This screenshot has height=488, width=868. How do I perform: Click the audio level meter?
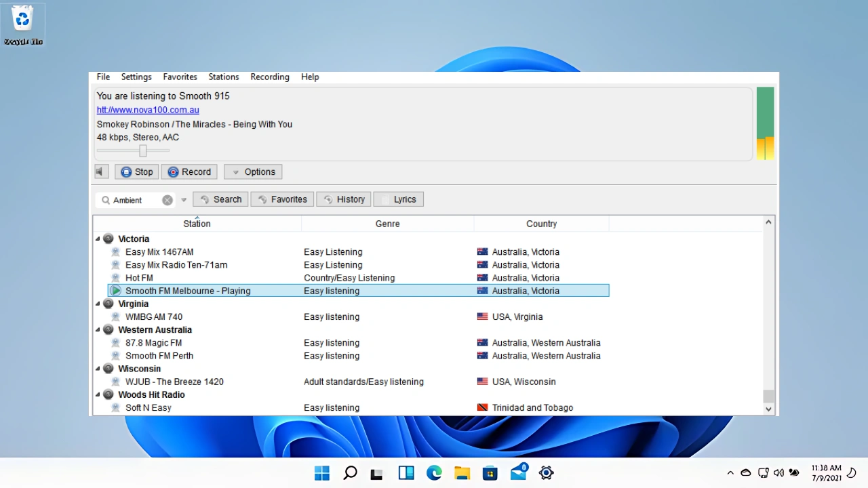[x=765, y=123]
